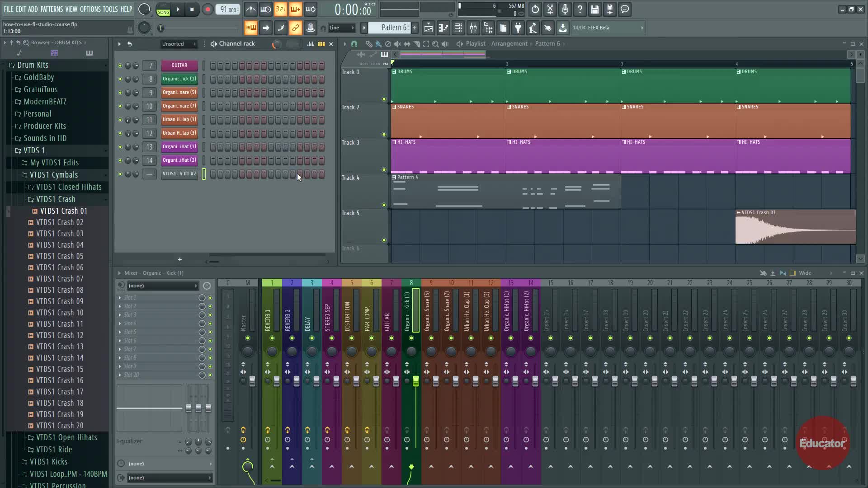This screenshot has height=488, width=868.
Task: Mute the GUITAR channel green LED
Action: point(120,66)
